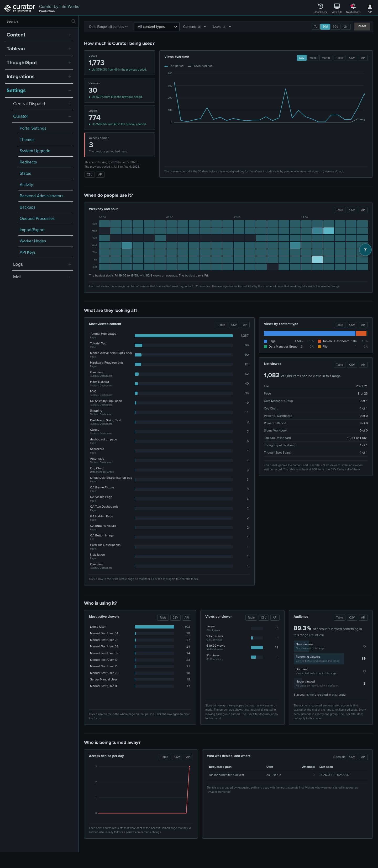Screen dimensions: 378x868
Task: Click the 6 to 20 views row
Action: 242,647
